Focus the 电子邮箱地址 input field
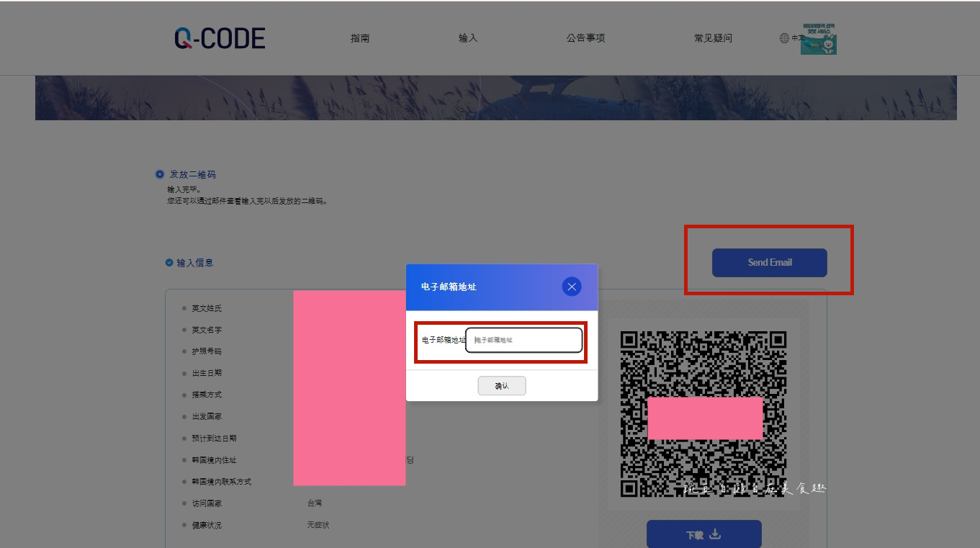 524,340
